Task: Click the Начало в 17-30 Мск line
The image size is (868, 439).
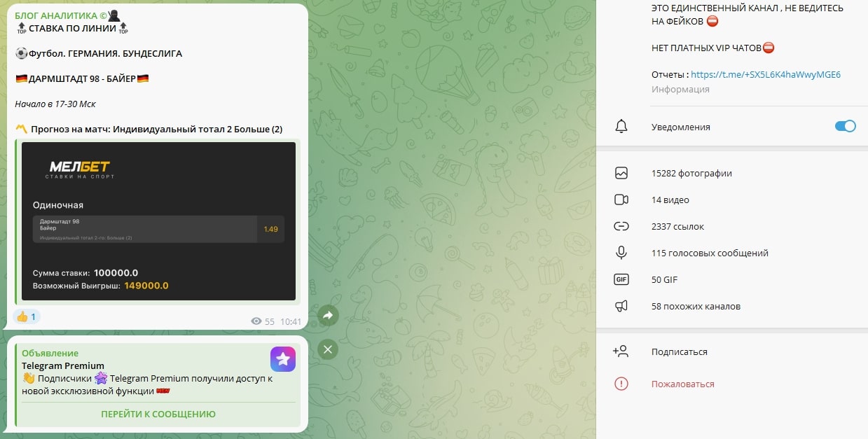Action: point(55,104)
